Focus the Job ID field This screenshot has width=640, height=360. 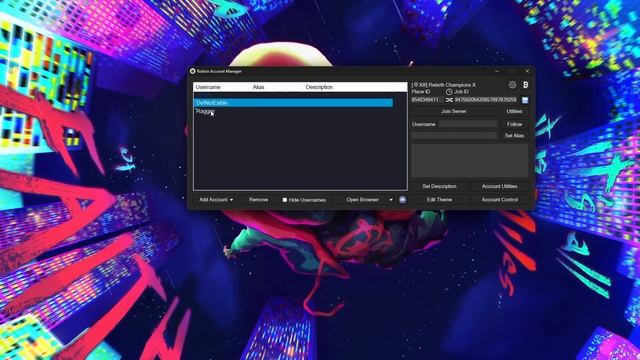(487, 100)
